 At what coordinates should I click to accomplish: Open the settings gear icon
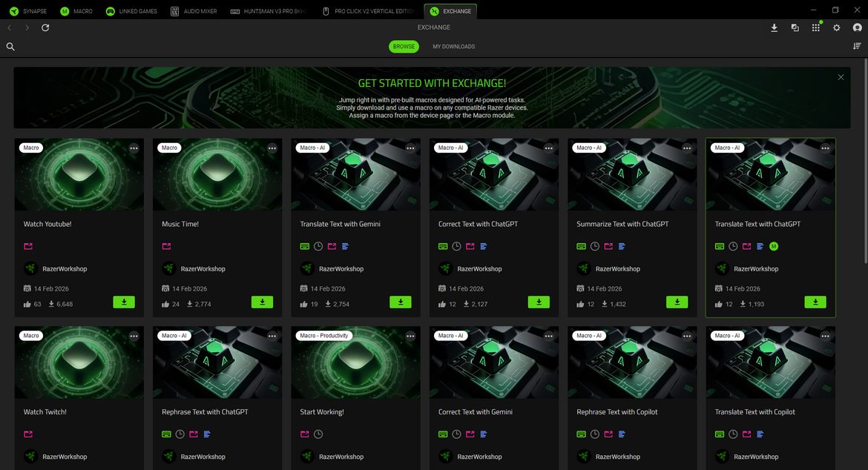pos(836,27)
